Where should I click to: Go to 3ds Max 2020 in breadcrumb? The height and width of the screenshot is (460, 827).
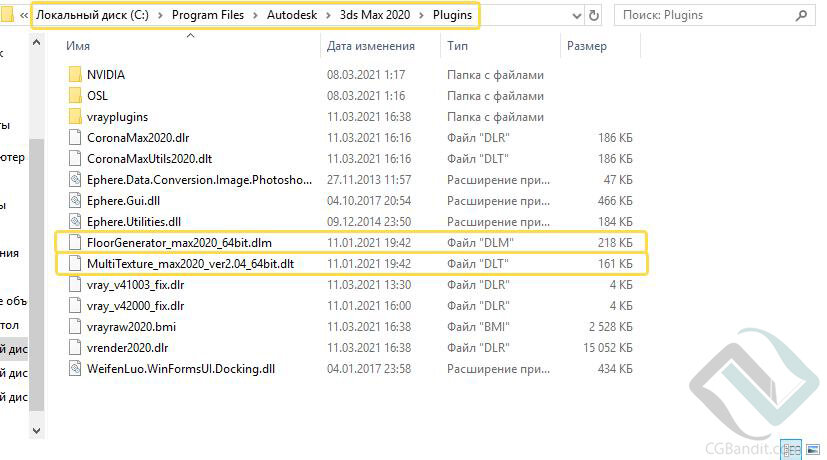(374, 15)
